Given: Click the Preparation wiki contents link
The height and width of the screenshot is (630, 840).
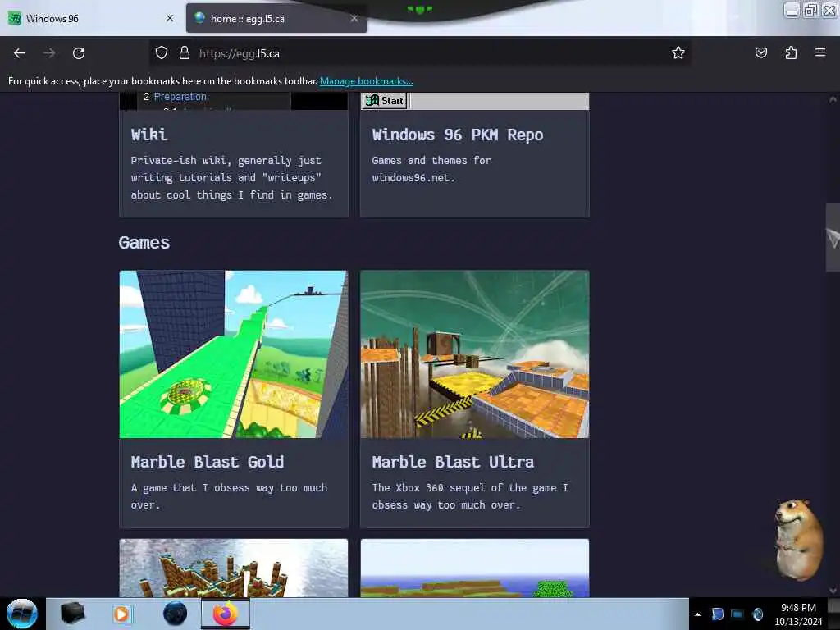Looking at the screenshot, I should coord(180,97).
